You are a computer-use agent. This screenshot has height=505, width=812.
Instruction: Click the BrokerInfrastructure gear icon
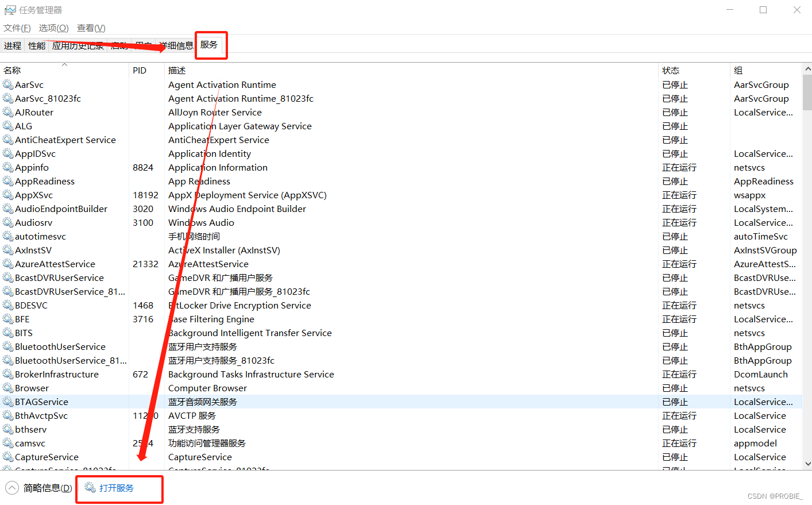click(8, 374)
